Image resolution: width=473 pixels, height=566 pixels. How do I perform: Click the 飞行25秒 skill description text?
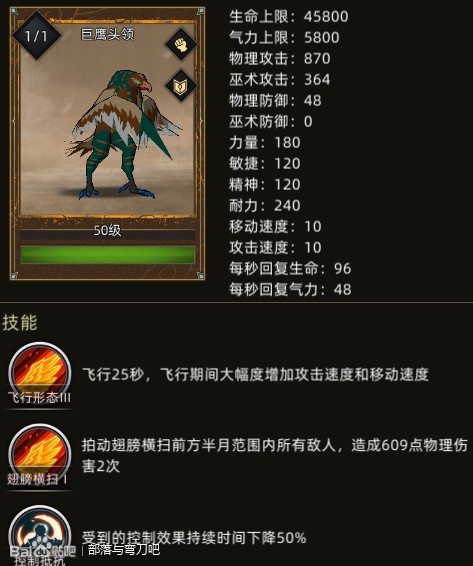(x=255, y=375)
